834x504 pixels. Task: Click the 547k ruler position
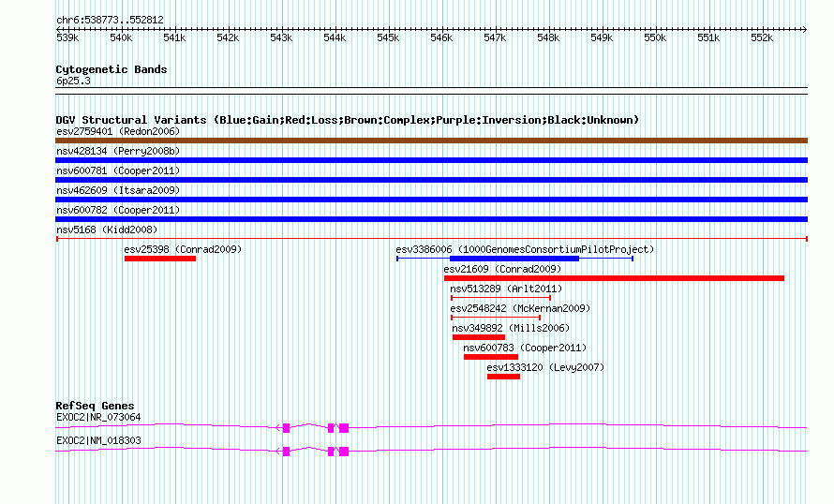(495, 37)
